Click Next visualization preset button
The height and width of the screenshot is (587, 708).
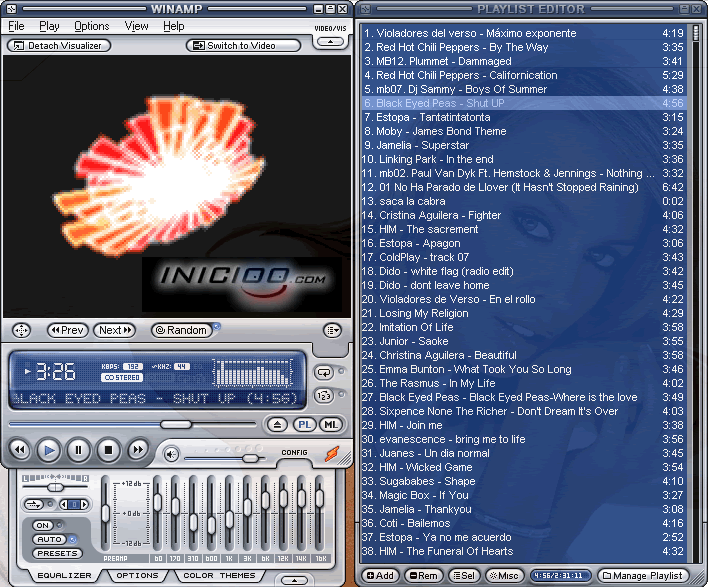pos(115,331)
